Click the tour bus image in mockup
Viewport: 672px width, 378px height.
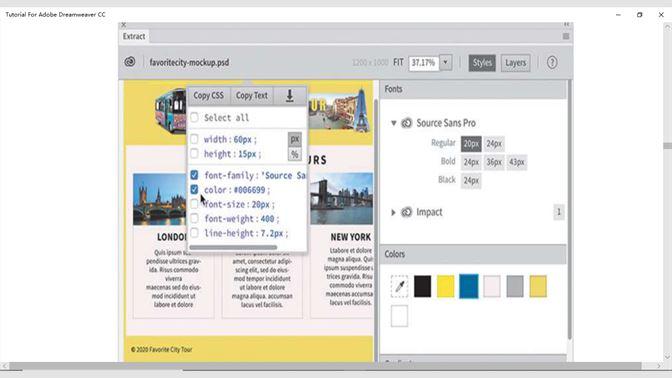click(171, 111)
